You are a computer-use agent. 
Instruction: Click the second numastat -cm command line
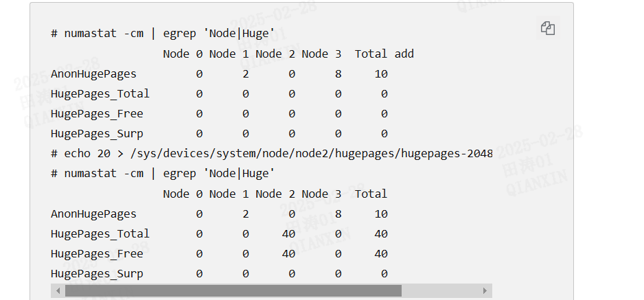click(163, 174)
